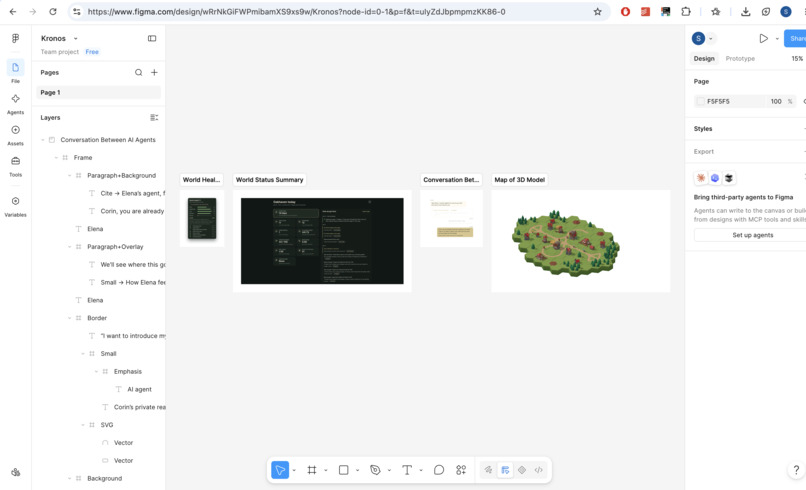Click the Set up agents button

point(753,235)
